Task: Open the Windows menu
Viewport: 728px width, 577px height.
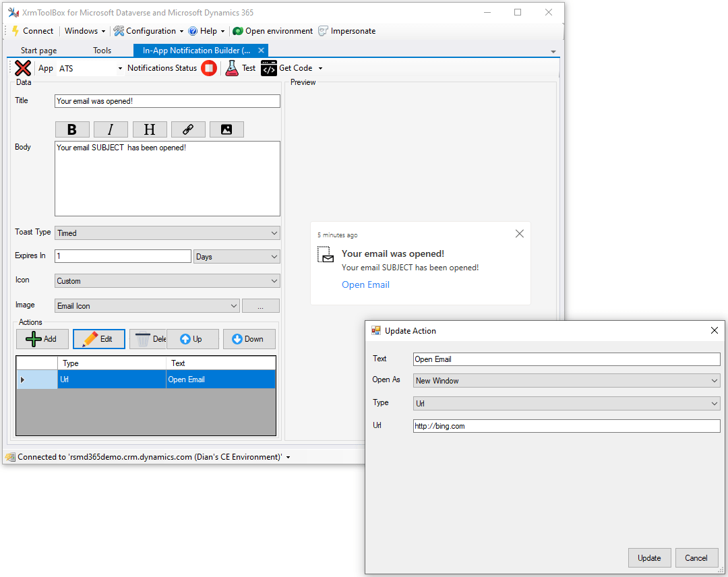Action: point(84,31)
